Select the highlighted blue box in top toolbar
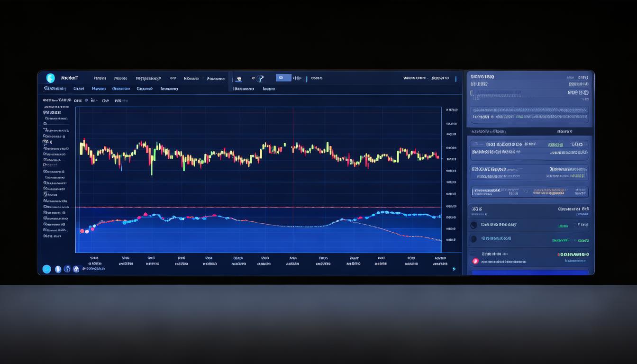Image resolution: width=637 pixels, height=364 pixels. point(283,78)
